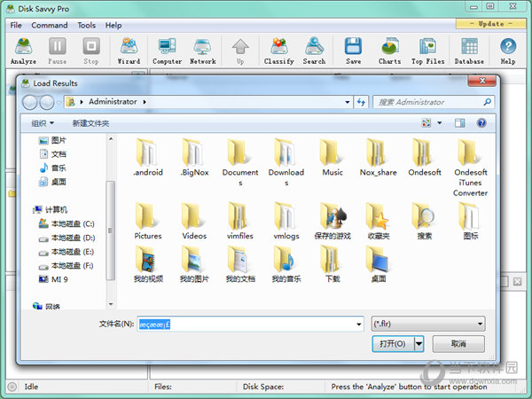This screenshot has height=399, width=532.
Task: Select the .BigNox folder
Action: pyautogui.click(x=194, y=157)
